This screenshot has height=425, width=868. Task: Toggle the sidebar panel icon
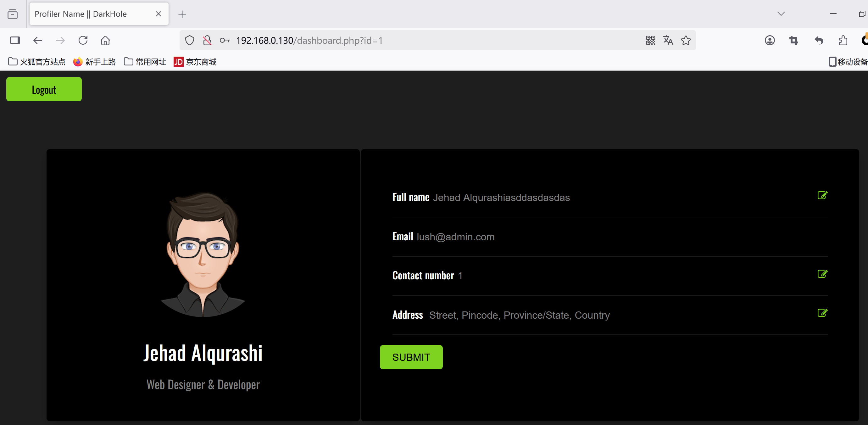point(15,41)
